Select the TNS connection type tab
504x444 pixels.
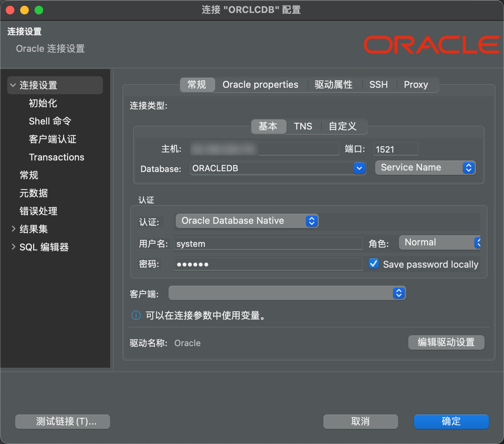click(303, 127)
